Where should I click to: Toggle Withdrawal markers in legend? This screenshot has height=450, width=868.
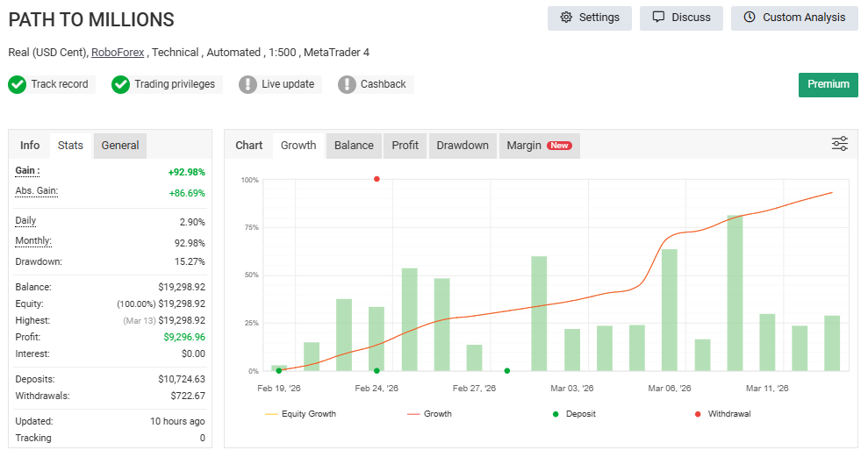coord(723,414)
